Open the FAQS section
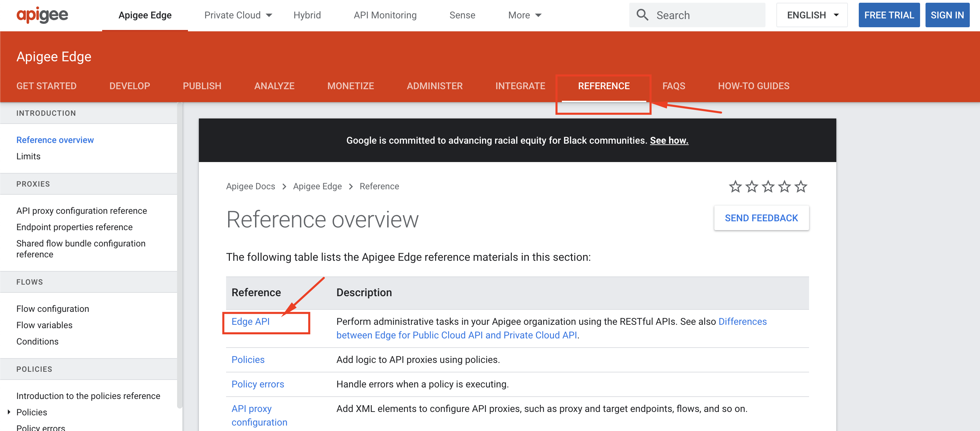This screenshot has height=431, width=980. (674, 86)
